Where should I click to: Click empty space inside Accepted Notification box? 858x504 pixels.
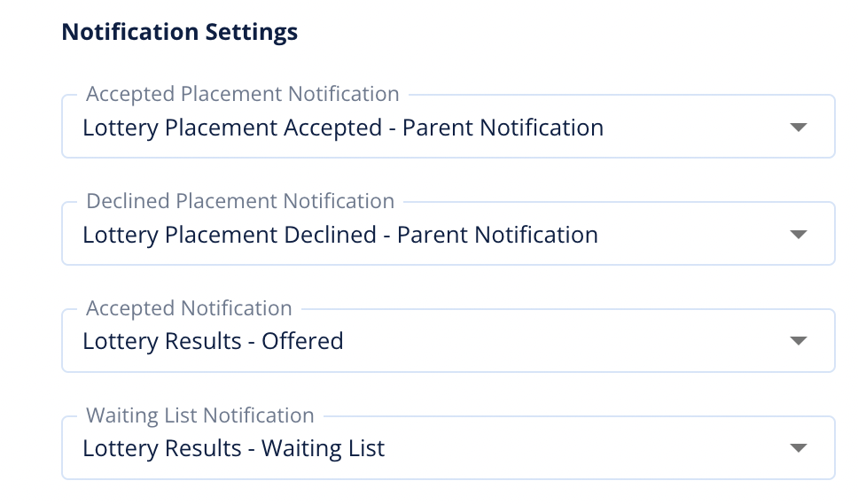(x=567, y=341)
